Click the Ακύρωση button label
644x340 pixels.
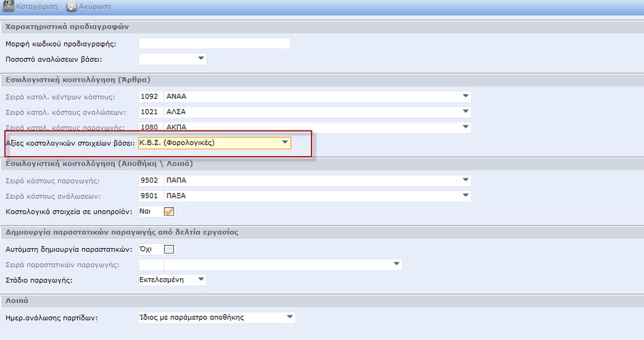click(x=95, y=6)
